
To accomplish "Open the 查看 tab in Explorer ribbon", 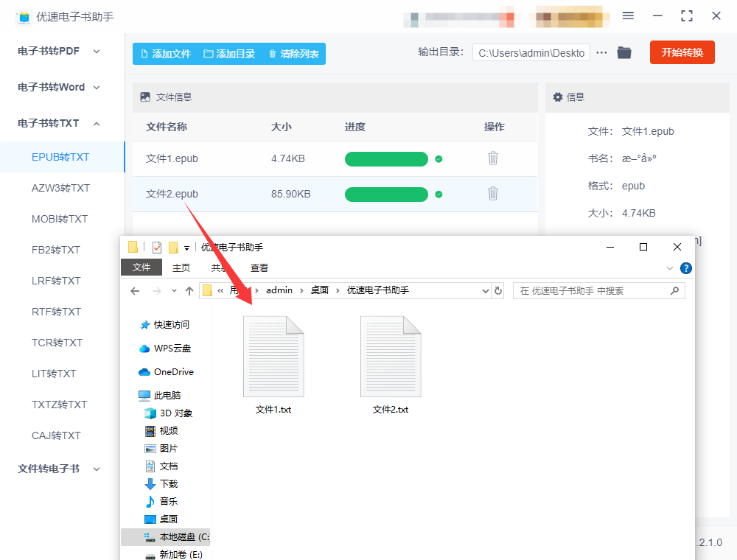I will pos(259,267).
